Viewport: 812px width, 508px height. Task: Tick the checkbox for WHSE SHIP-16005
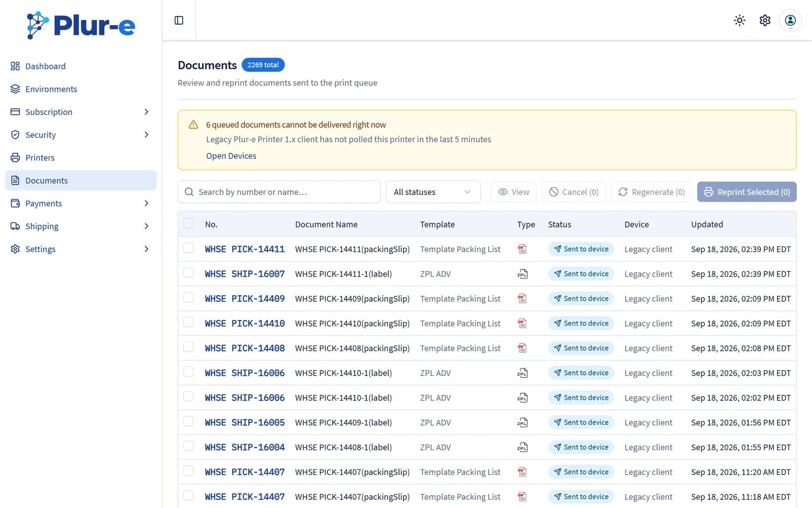[188, 422]
